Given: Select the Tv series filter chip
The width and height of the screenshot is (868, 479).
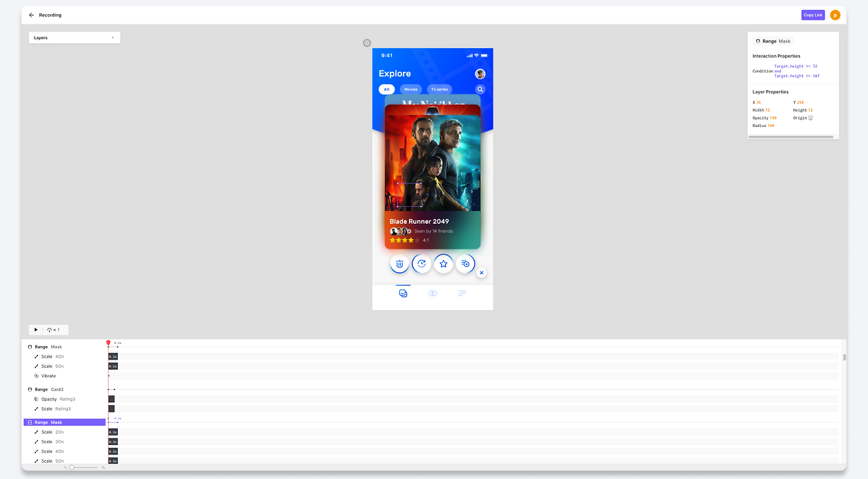Looking at the screenshot, I should click(x=439, y=89).
